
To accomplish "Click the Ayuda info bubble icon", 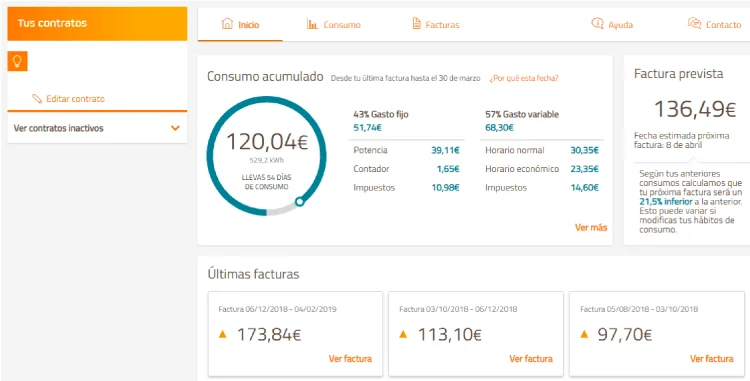I will [x=597, y=24].
